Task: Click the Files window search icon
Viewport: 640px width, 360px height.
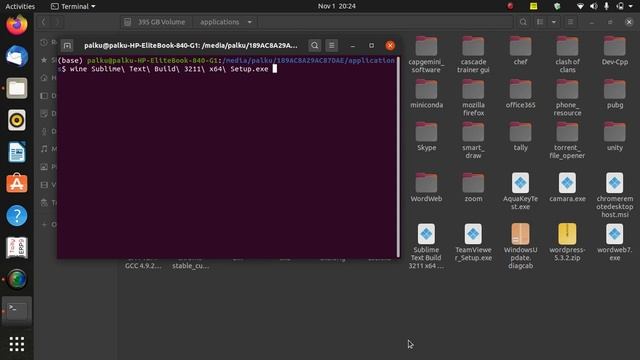Action: 523,22
